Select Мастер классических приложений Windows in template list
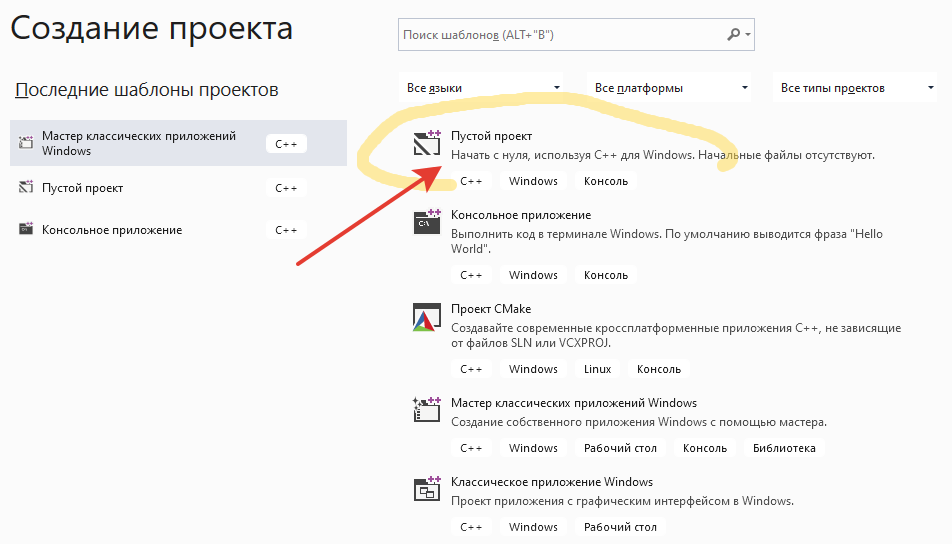 click(574, 403)
